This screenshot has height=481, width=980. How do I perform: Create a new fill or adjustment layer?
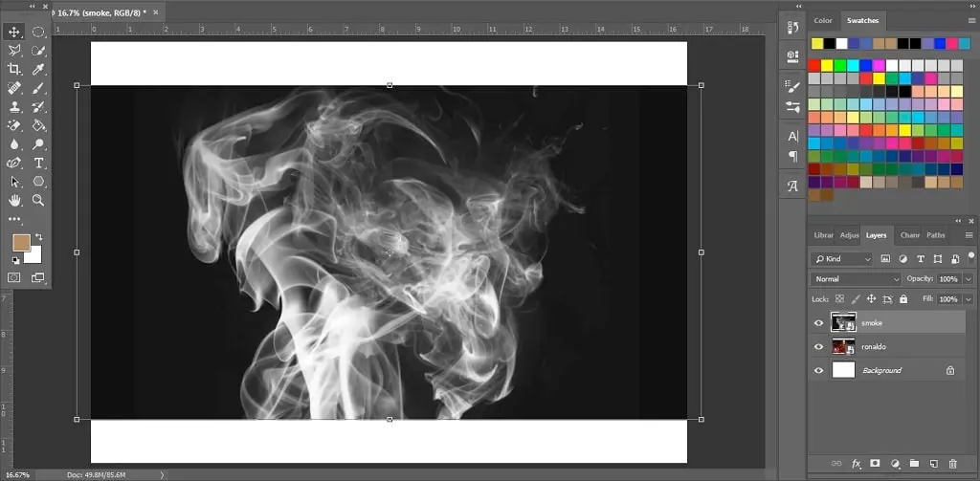coord(895,464)
